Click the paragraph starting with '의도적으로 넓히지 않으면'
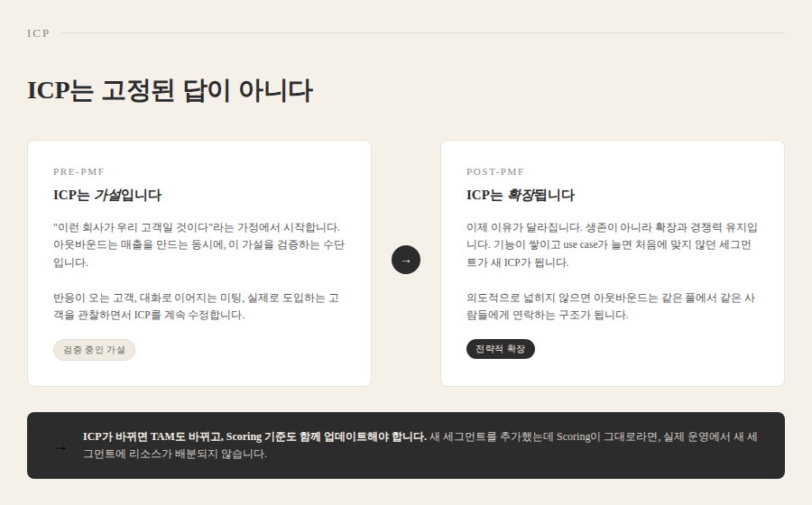 coord(612,306)
